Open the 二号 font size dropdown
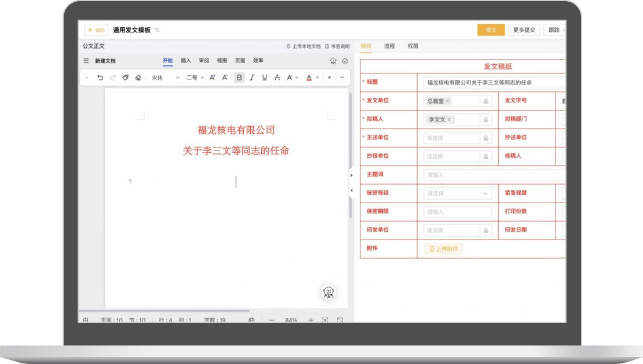Screen dimensions: 643x364 tap(195, 78)
